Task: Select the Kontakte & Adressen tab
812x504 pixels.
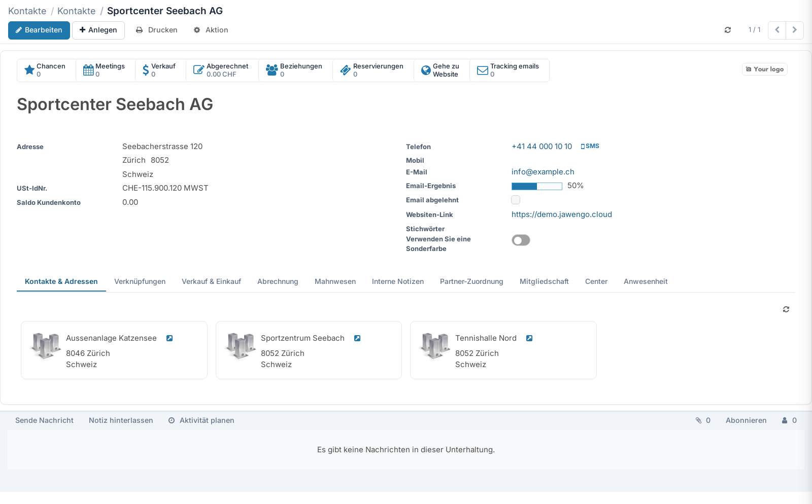Action: point(61,281)
